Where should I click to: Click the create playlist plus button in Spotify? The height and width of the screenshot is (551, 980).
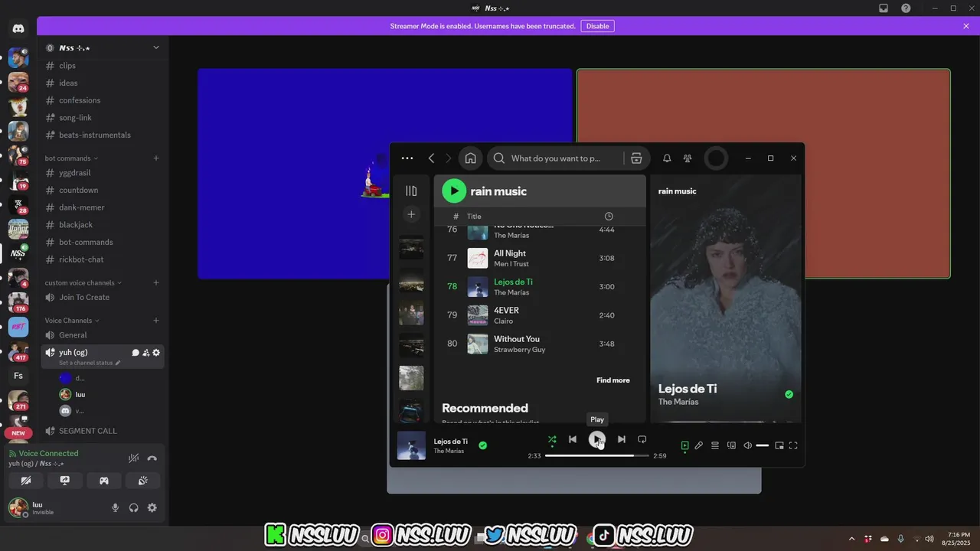tap(411, 214)
